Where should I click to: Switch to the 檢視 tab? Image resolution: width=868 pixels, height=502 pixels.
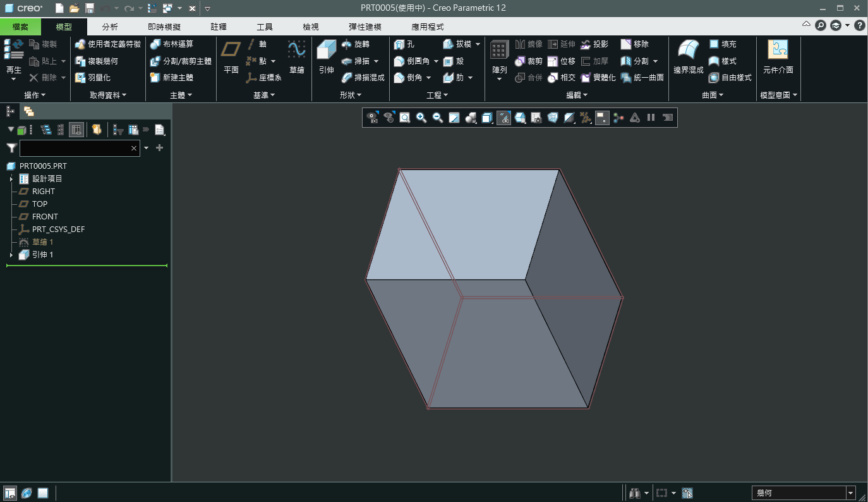tap(311, 27)
